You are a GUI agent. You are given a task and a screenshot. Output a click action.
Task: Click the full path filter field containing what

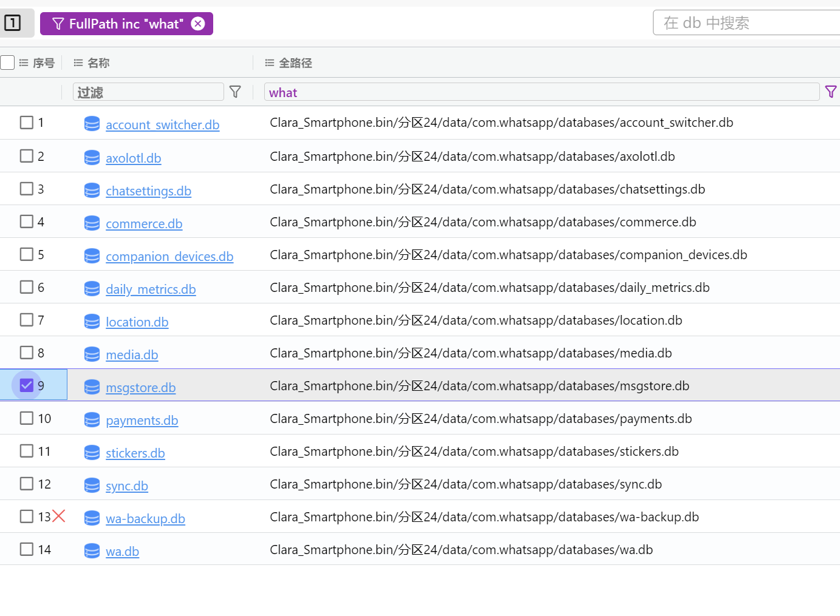click(x=542, y=92)
